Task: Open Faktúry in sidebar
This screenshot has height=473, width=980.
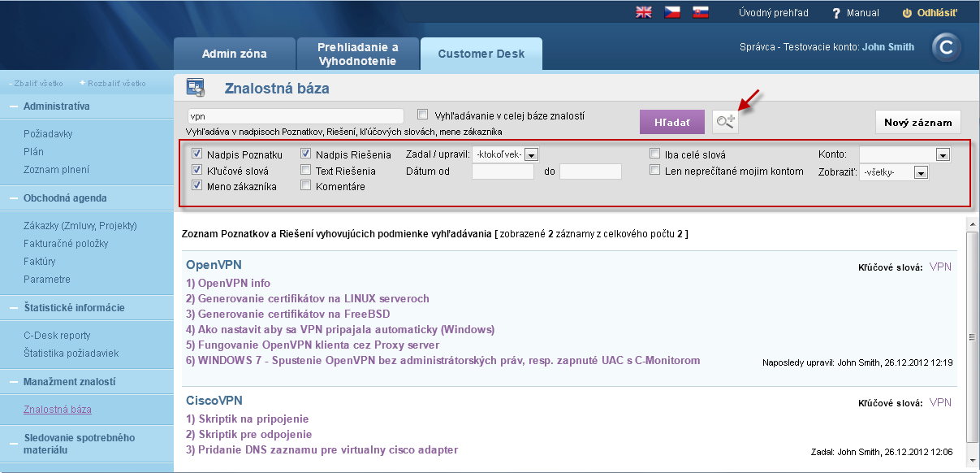Action: click(x=40, y=261)
